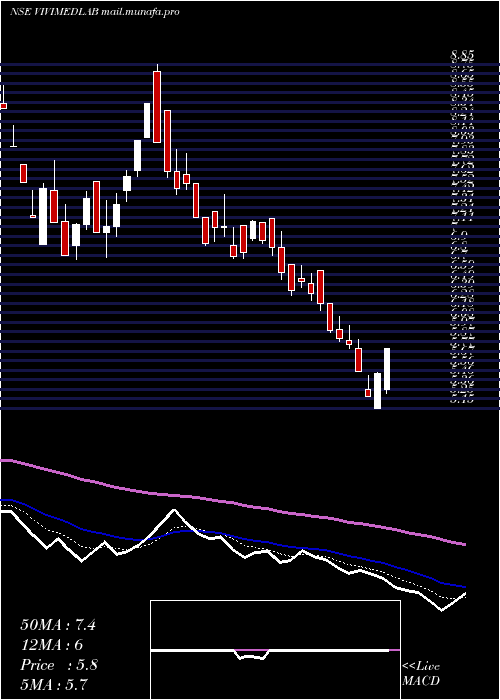
Task: Click the 12MA : 6 readout
Action: pyautogui.click(x=52, y=645)
